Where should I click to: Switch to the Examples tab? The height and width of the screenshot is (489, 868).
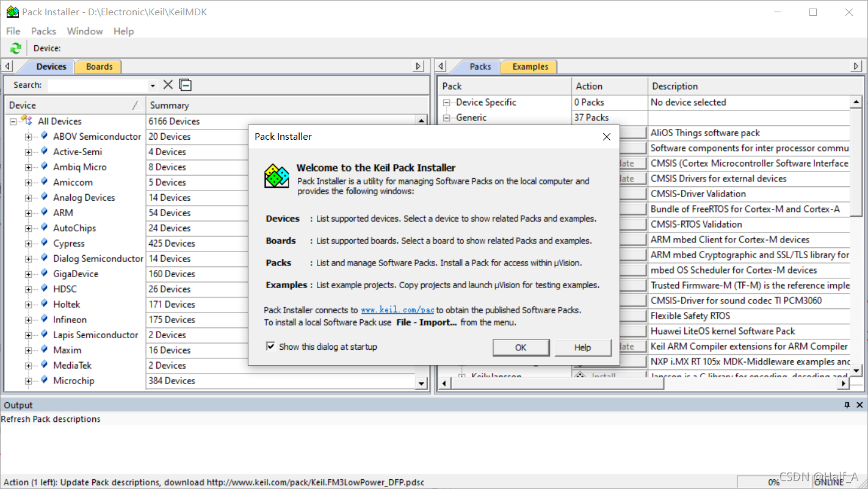click(x=530, y=67)
